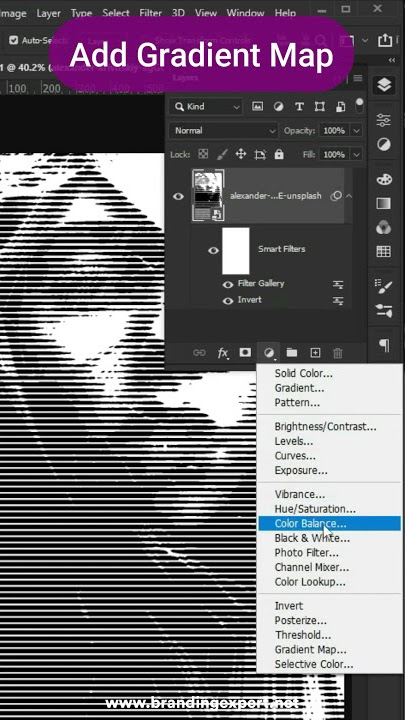Click the link layers icon

pos(199,353)
